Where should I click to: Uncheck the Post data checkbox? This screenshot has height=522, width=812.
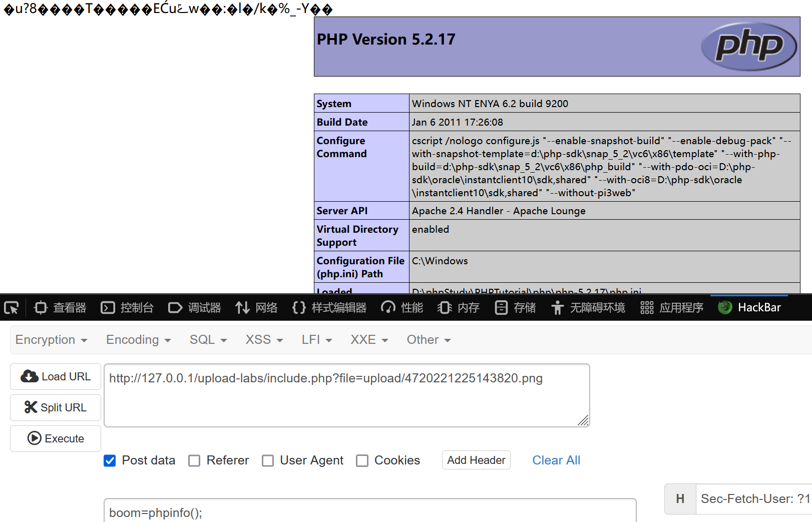point(110,460)
